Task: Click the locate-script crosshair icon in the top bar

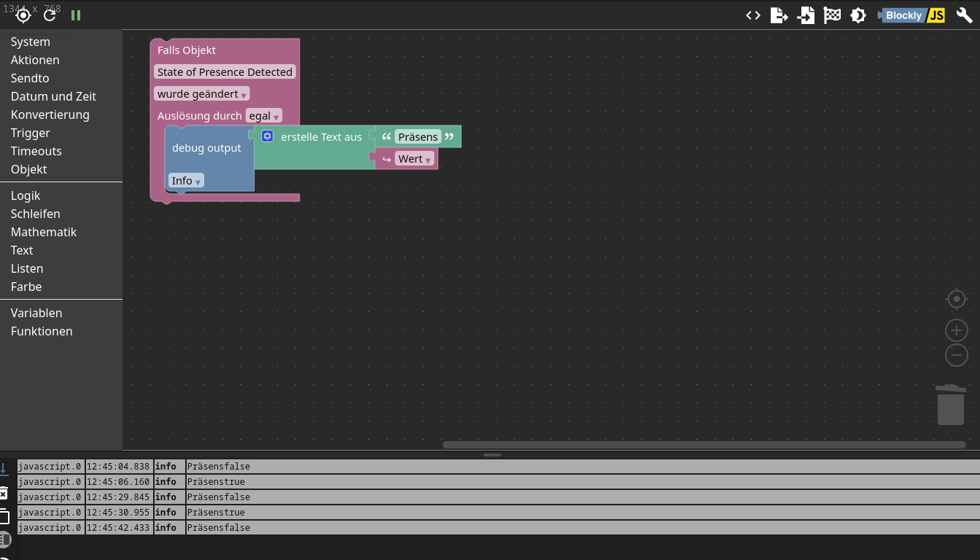Action: (x=23, y=15)
